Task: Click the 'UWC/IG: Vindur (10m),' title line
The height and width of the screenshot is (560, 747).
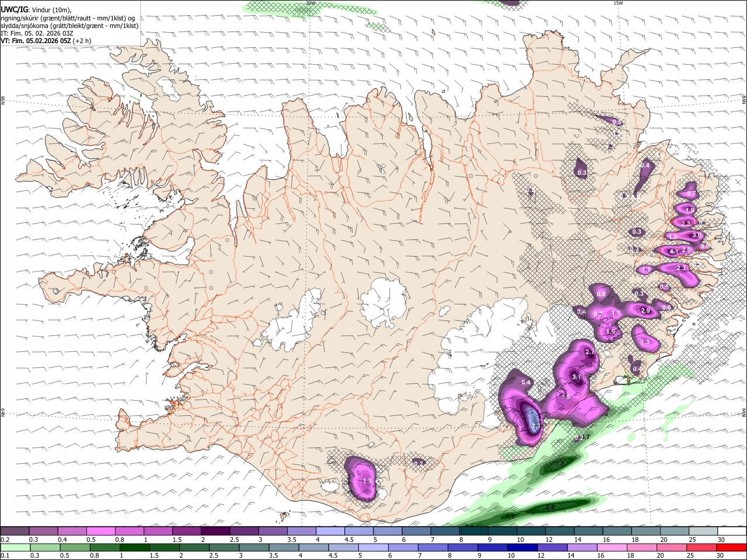Action: pyautogui.click(x=36, y=9)
